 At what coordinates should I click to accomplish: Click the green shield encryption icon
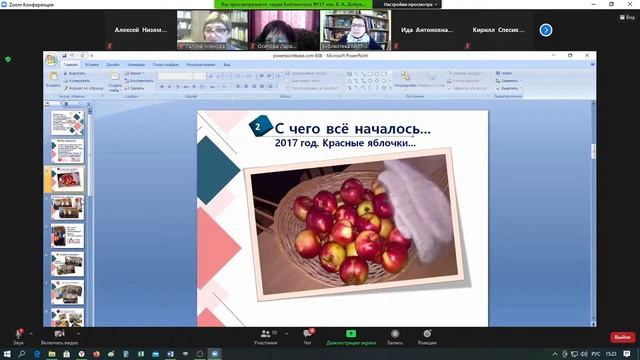[8, 59]
